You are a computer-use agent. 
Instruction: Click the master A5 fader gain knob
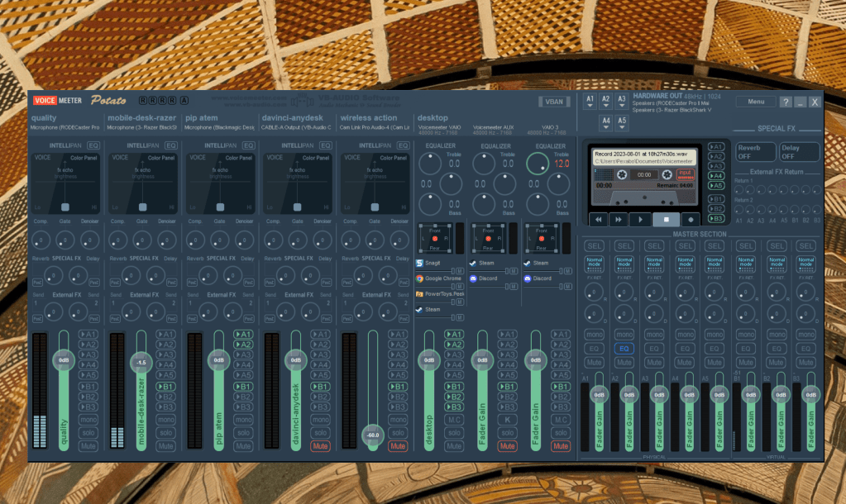[719, 395]
